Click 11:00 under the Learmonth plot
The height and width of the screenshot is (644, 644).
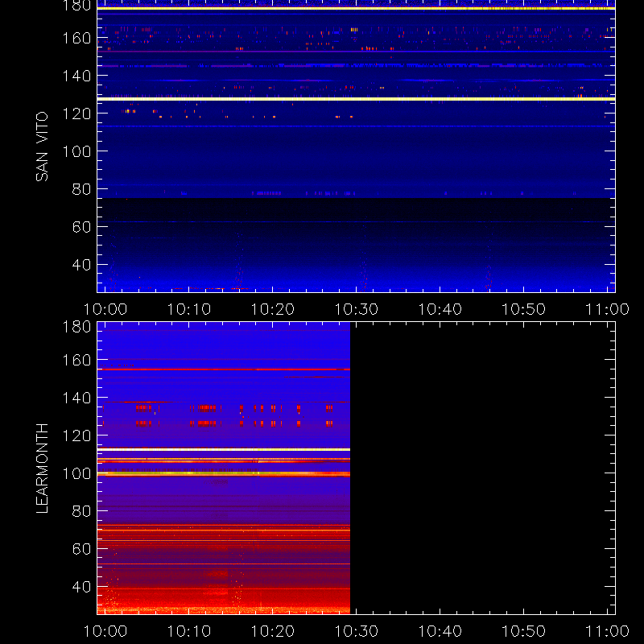tap(607, 631)
